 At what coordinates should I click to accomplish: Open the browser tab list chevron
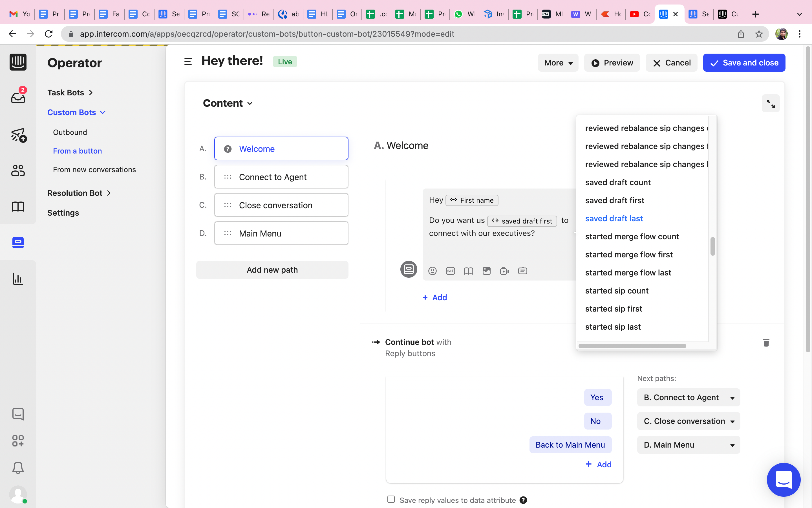tap(800, 14)
